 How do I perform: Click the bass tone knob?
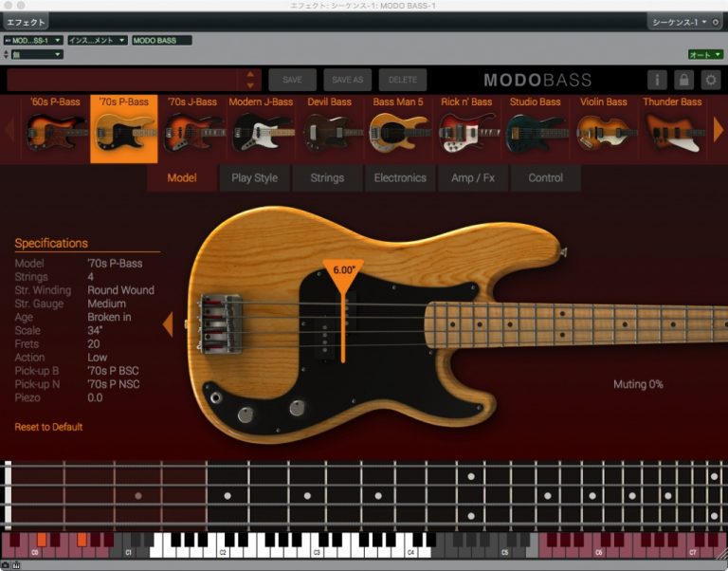pos(297,408)
